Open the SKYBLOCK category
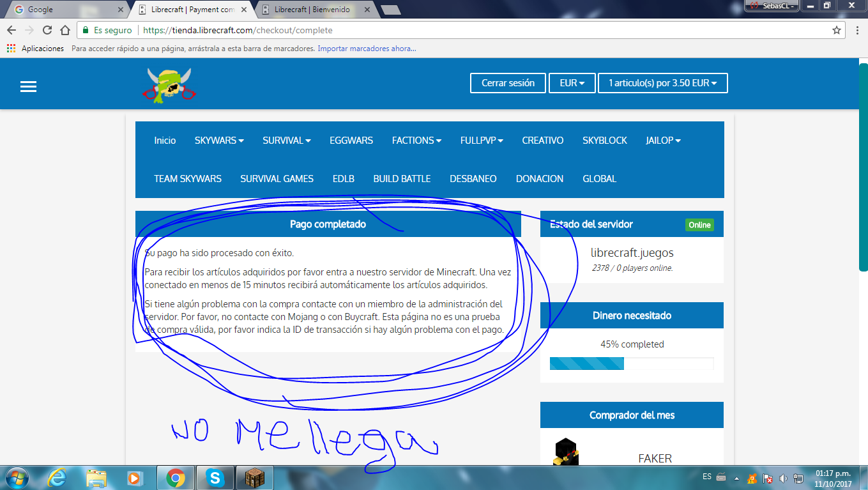This screenshot has width=868, height=490. (x=605, y=141)
